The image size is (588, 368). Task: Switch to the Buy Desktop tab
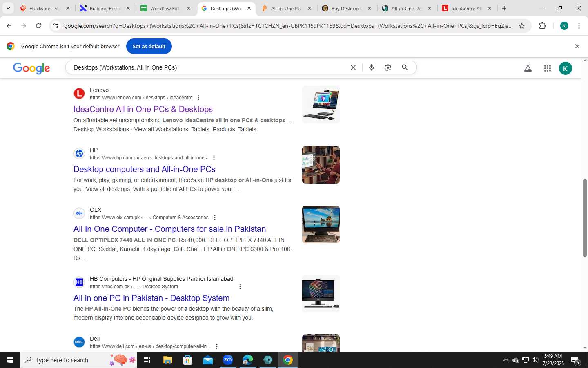point(346,8)
